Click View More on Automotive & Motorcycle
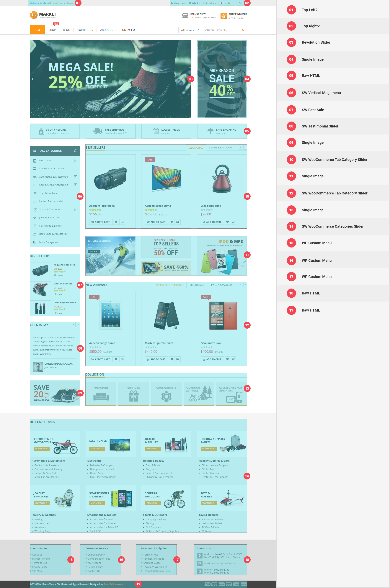This screenshot has height=588, width=390. pyautogui.click(x=42, y=449)
